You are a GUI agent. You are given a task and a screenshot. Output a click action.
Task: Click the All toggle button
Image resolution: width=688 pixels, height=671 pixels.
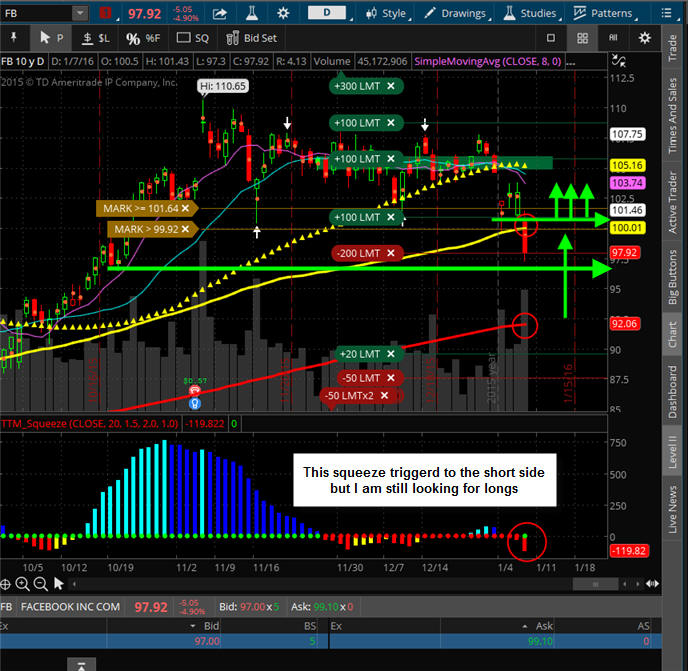pos(613,38)
